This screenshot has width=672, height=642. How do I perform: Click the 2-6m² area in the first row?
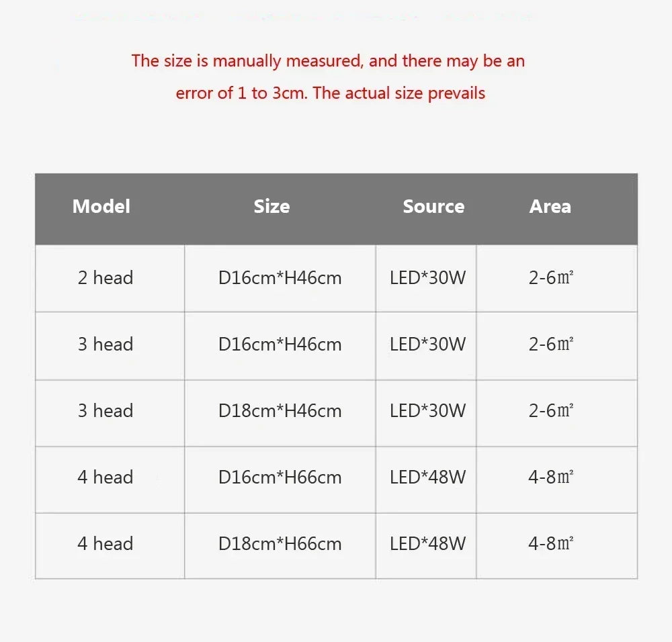point(551,278)
